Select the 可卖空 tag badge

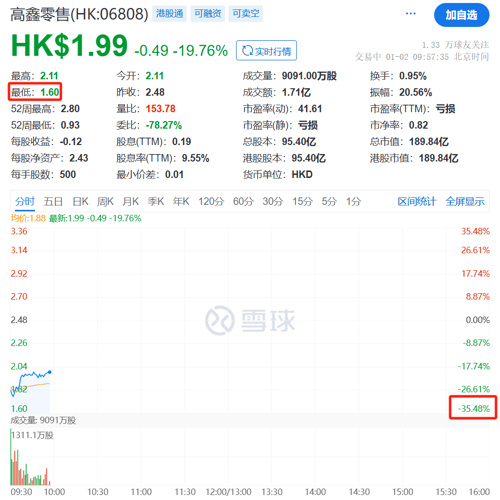tap(246, 14)
